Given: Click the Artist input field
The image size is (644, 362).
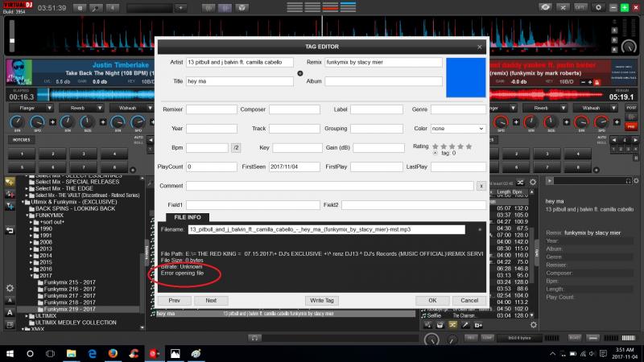Looking at the screenshot, I should coord(240,63).
